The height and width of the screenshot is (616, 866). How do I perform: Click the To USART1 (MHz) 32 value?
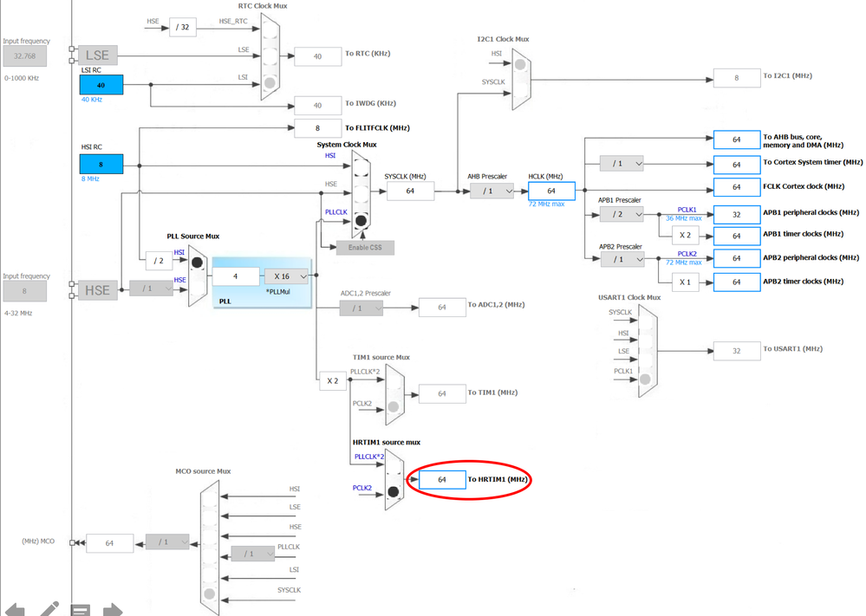coord(737,351)
